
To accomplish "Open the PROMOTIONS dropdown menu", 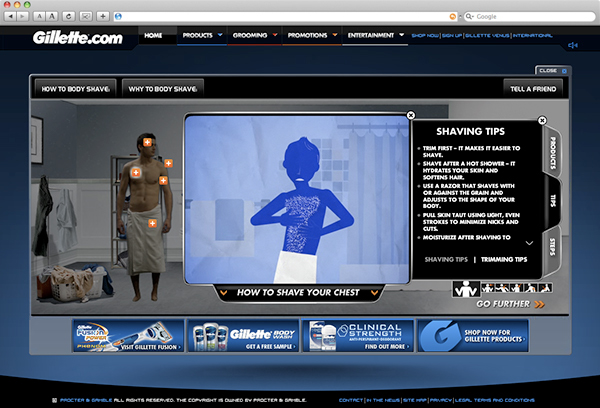I will (312, 35).
